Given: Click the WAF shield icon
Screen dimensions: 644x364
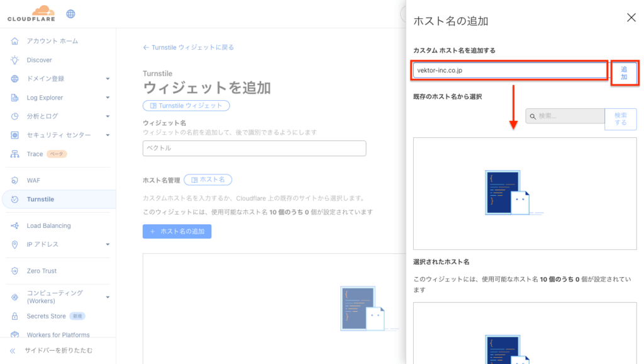Looking at the screenshot, I should point(15,181).
